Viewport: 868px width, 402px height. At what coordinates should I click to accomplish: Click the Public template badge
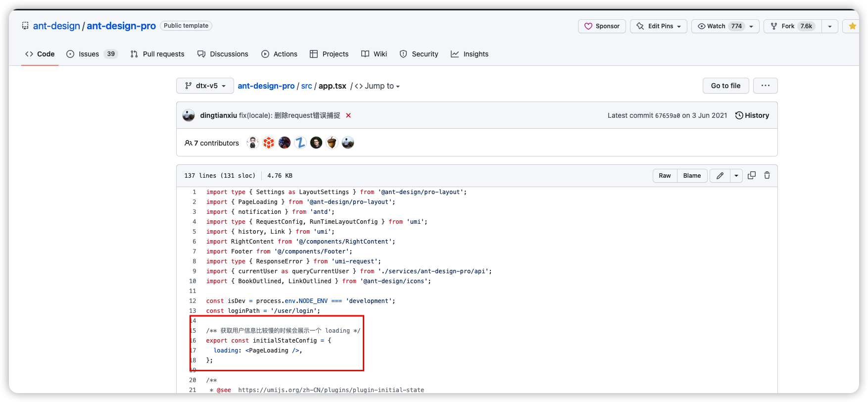point(186,26)
